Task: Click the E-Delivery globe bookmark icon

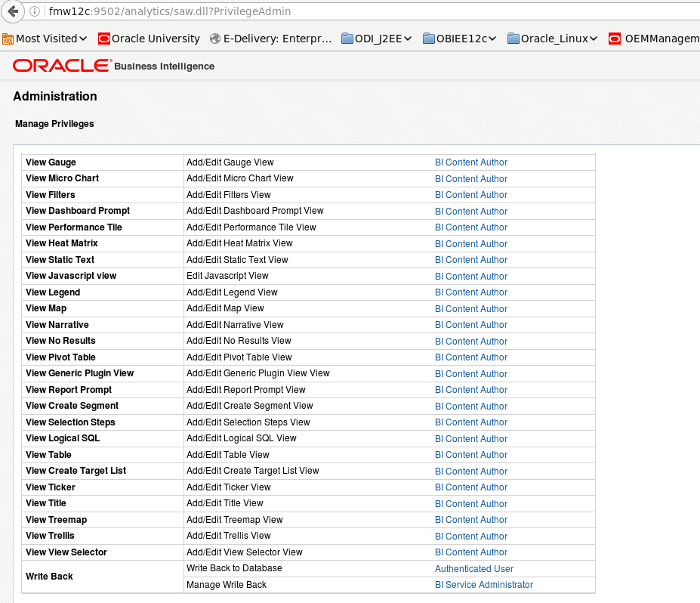Action: pos(215,39)
